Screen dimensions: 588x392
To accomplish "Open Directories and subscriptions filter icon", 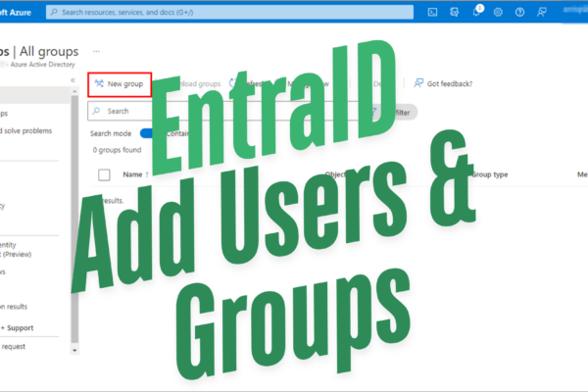I will coord(454,13).
